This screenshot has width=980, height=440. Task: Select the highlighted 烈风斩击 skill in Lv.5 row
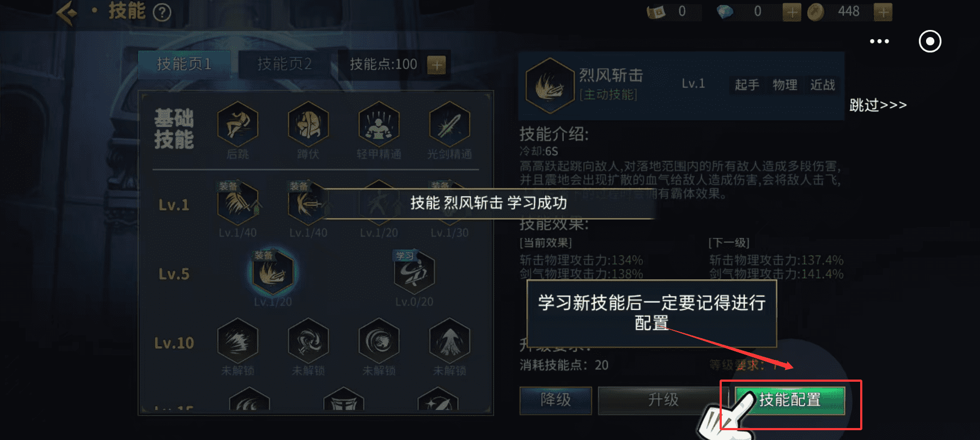(272, 272)
